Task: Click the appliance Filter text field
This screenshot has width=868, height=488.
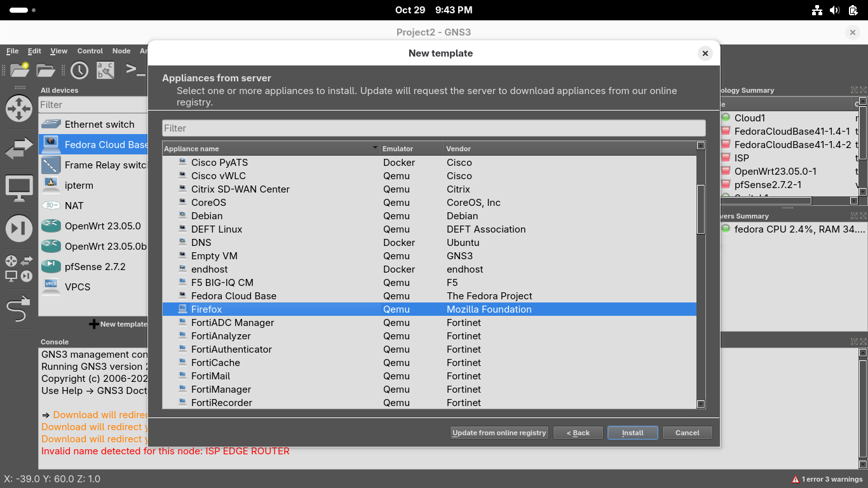Action: [x=433, y=128]
